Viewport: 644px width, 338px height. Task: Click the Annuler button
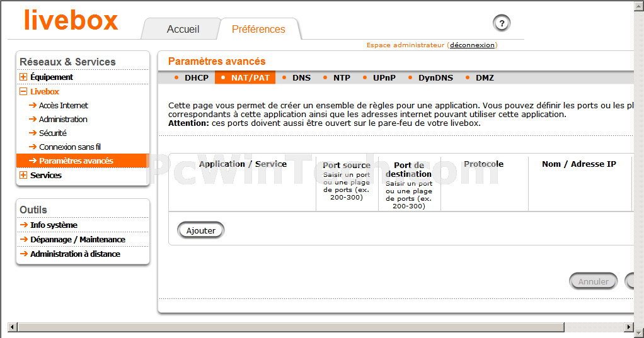click(594, 281)
